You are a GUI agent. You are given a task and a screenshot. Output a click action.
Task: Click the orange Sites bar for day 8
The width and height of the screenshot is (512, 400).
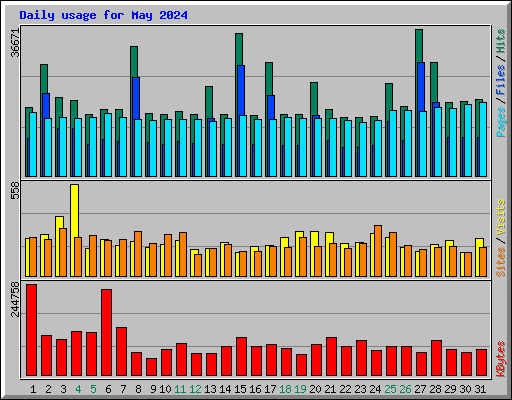click(x=138, y=254)
